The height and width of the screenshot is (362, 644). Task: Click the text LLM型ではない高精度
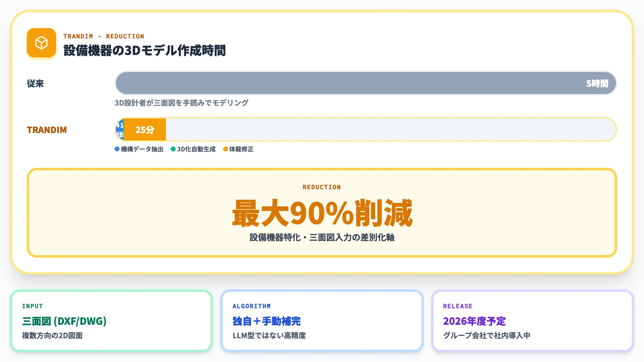[269, 335]
